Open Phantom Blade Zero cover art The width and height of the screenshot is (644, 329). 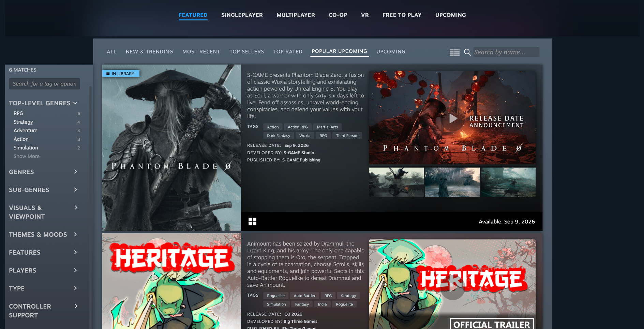(171, 148)
